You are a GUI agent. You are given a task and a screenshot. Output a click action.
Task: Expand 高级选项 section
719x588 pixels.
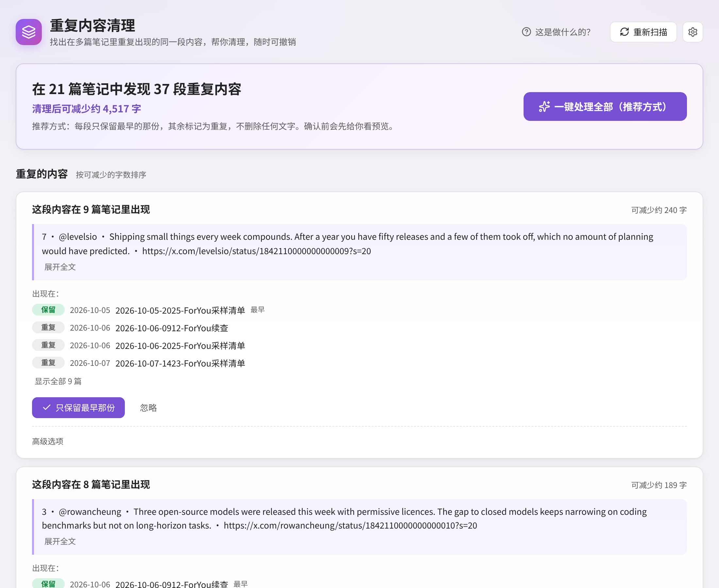click(47, 441)
